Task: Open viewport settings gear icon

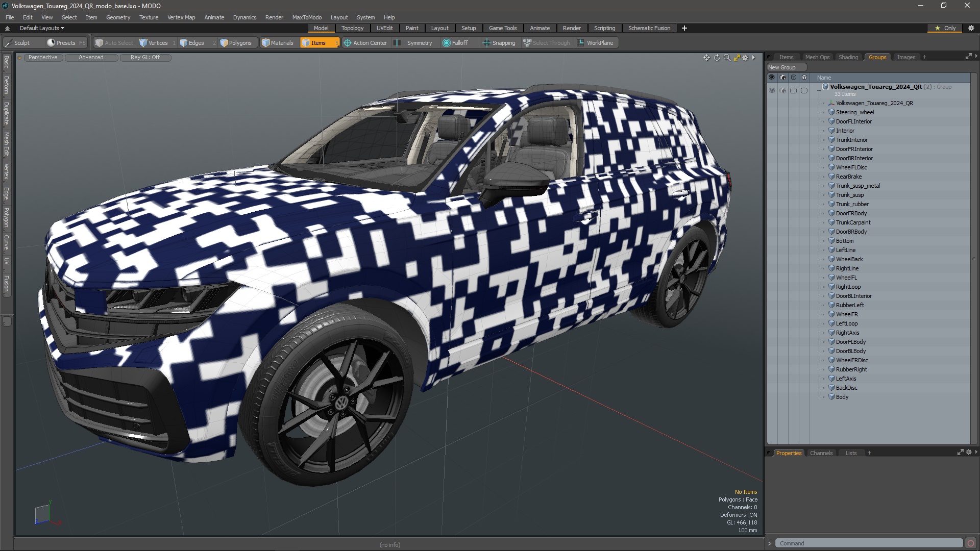Action: click(745, 58)
